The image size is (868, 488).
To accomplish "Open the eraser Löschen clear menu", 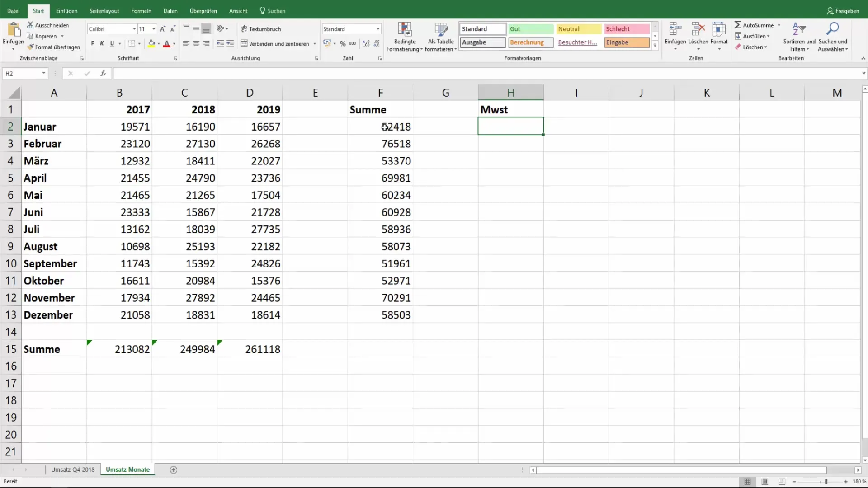I will [751, 47].
